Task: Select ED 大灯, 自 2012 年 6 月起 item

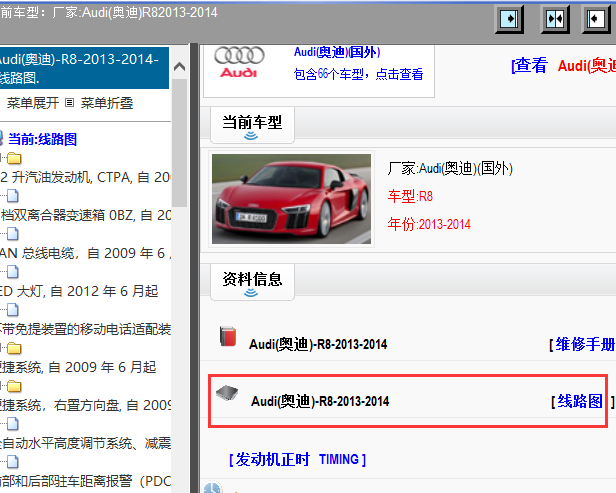Action: [x=79, y=291]
